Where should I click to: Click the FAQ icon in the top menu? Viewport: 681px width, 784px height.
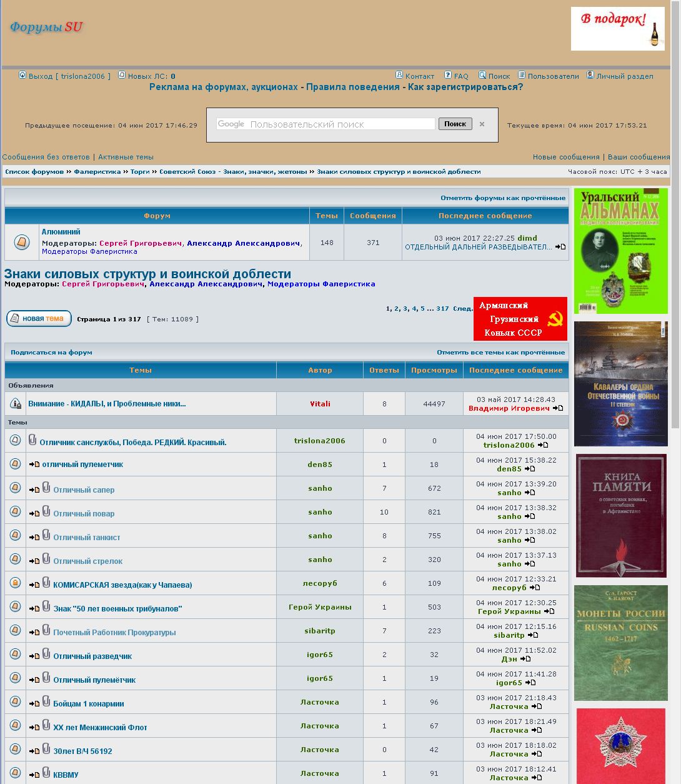click(x=448, y=76)
